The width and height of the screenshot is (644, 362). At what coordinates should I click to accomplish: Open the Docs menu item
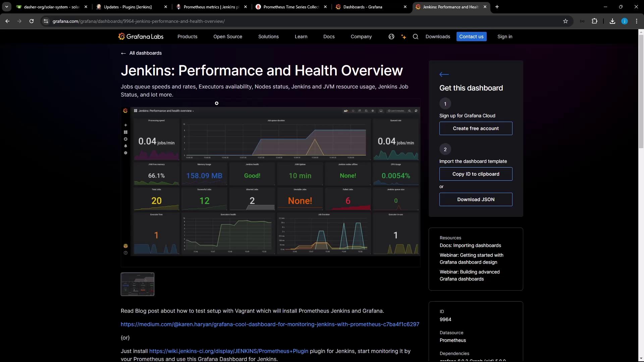[x=329, y=37]
